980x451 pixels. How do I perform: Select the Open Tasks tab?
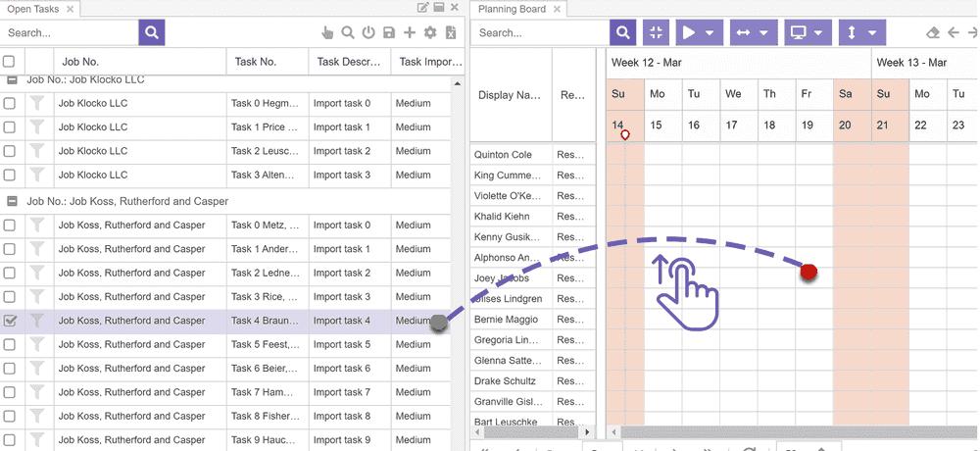33,9
